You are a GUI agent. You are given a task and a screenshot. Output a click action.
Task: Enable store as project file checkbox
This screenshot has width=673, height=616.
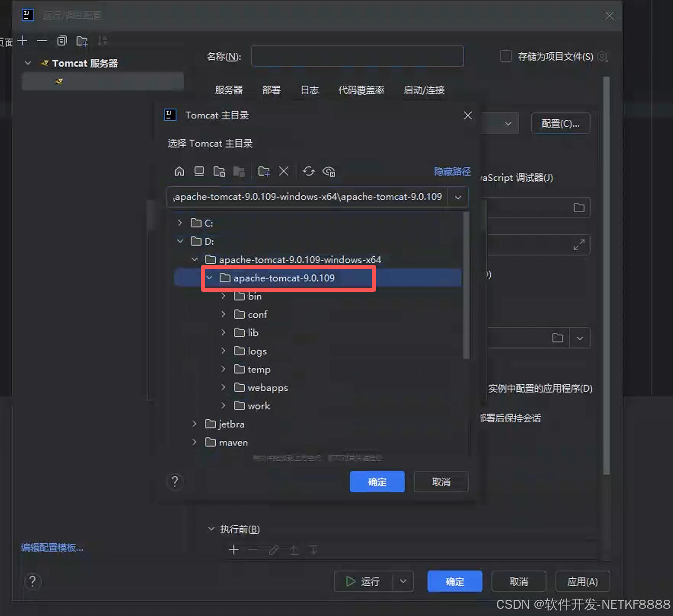506,56
